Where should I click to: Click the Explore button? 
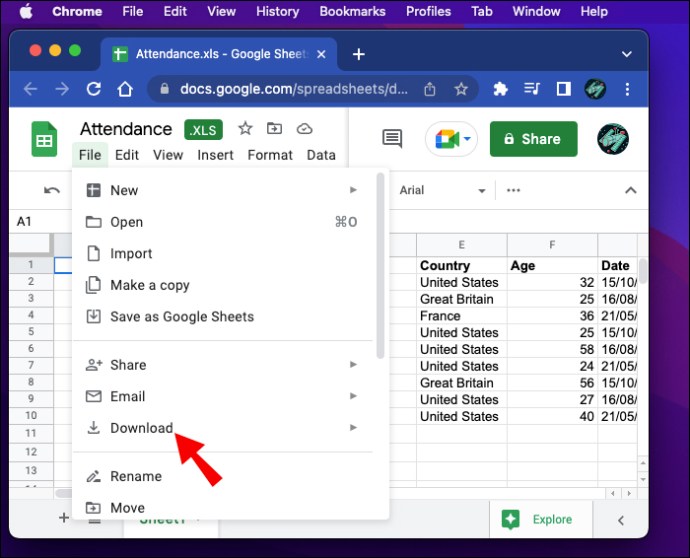[x=540, y=519]
